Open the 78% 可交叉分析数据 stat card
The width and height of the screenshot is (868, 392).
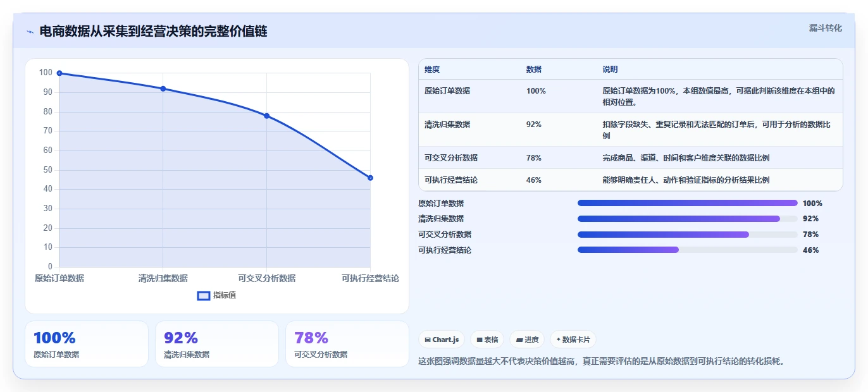(347, 344)
